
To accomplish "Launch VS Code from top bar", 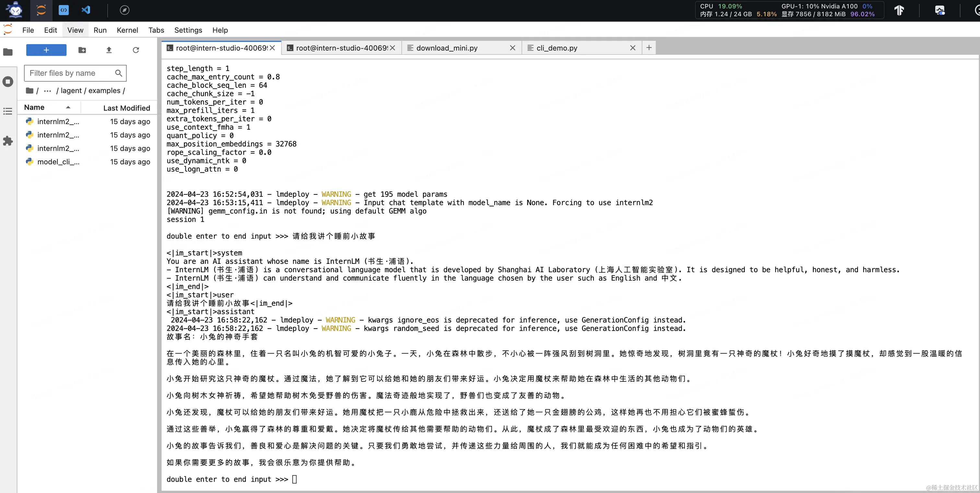I will 86,10.
